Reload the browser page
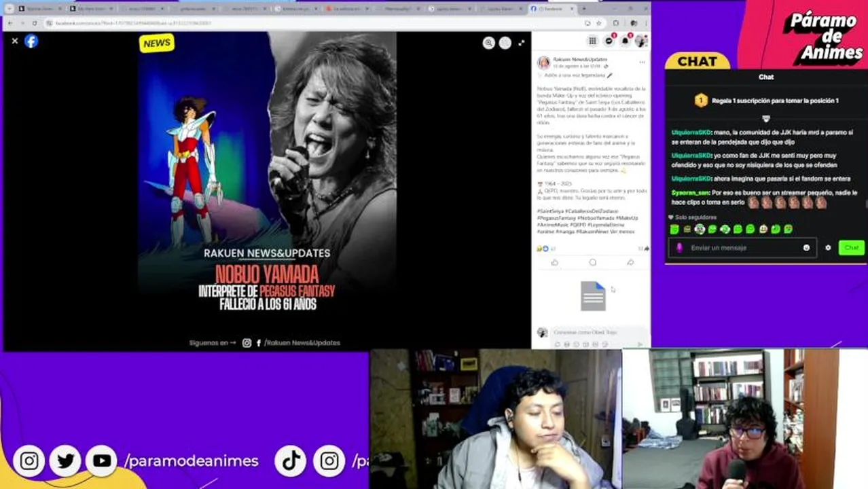868x489 pixels. tap(34, 23)
